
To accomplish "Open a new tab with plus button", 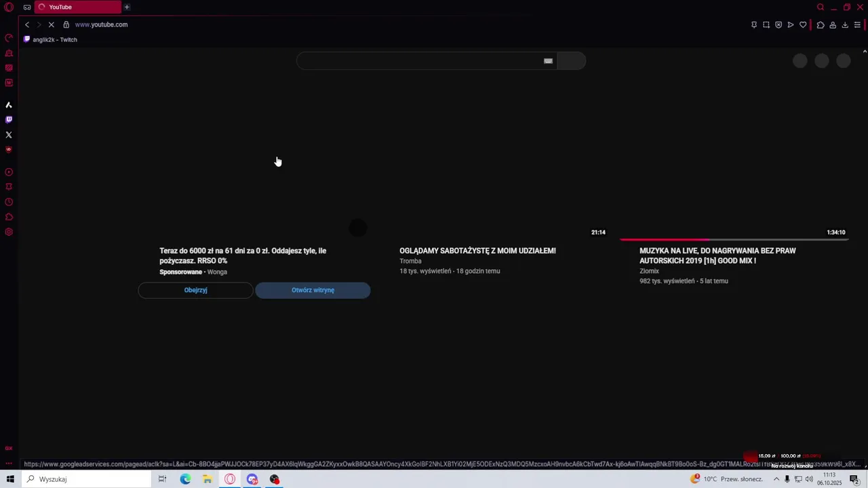I will tap(127, 7).
